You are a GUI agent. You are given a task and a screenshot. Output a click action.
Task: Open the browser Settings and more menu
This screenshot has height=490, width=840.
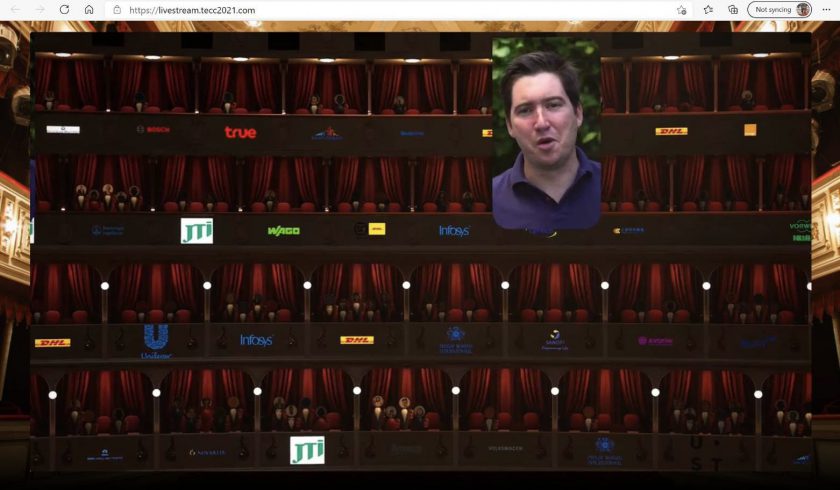pyautogui.click(x=826, y=10)
